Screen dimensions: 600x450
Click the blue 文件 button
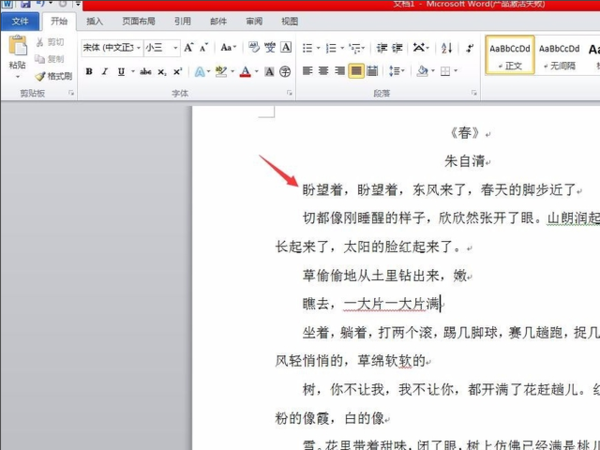20,21
